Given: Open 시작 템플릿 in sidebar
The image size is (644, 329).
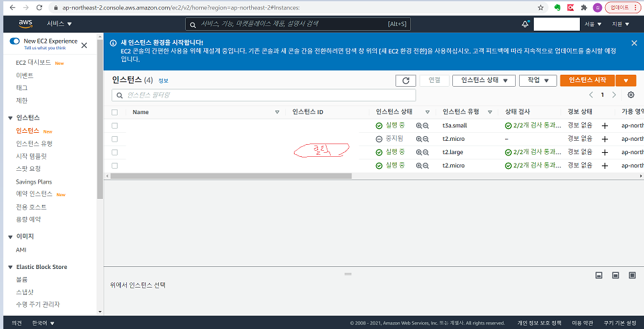Looking at the screenshot, I should pyautogui.click(x=31, y=156).
